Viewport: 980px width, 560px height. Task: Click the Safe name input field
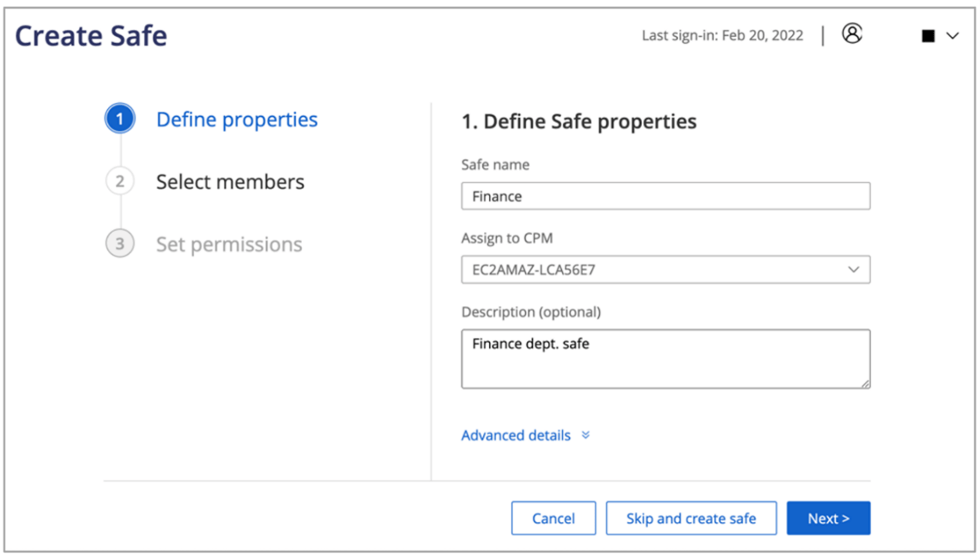click(x=665, y=196)
